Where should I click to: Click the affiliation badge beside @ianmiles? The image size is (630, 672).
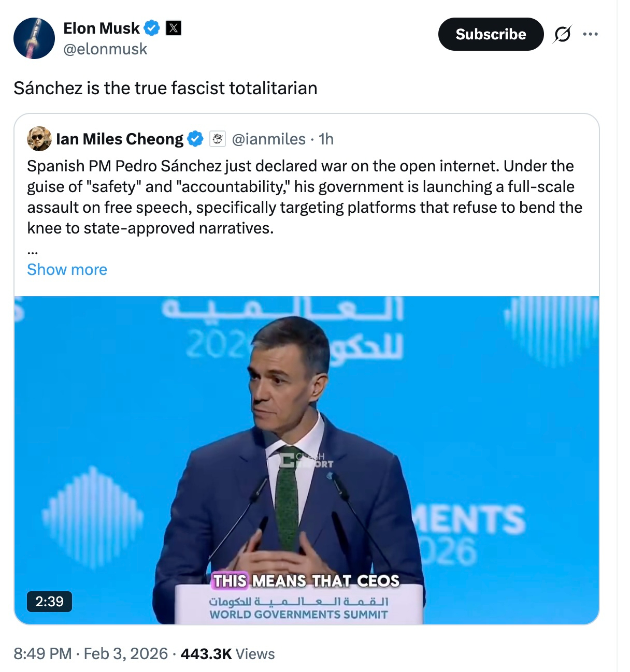(218, 139)
